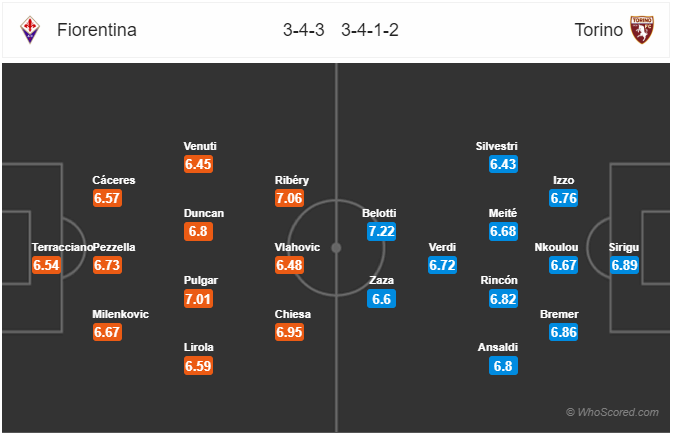673x433 pixels.
Task: Open the Torino team name link
Action: pos(598,30)
